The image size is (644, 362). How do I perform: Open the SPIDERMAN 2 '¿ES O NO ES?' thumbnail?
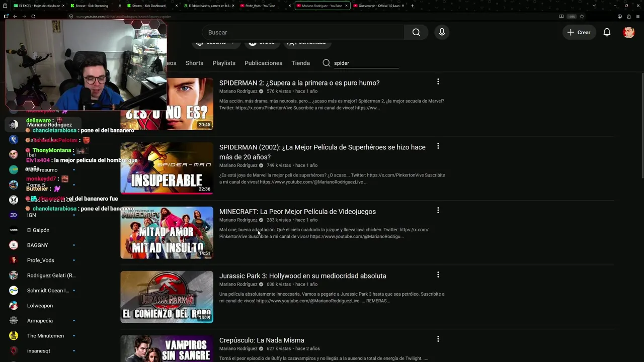tap(167, 104)
